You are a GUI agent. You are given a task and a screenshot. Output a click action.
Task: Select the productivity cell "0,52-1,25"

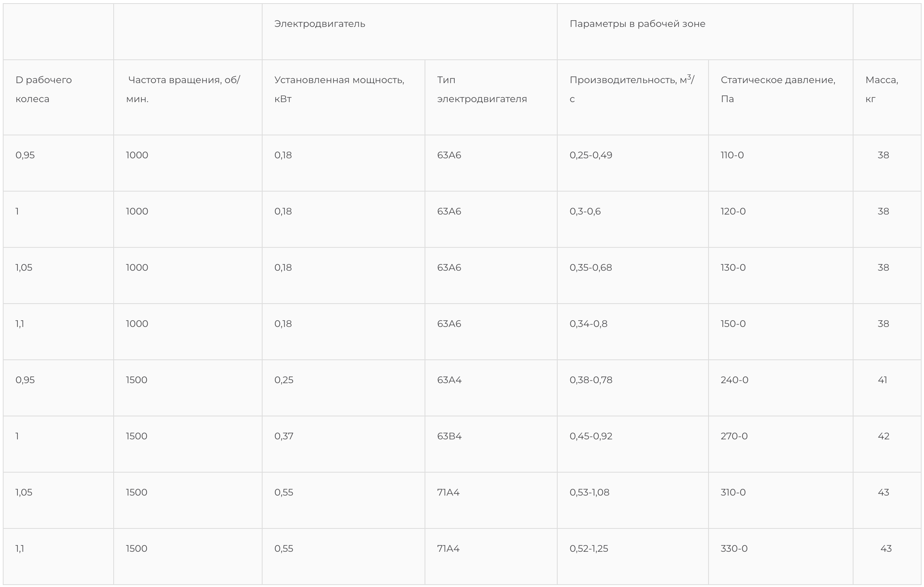click(589, 549)
